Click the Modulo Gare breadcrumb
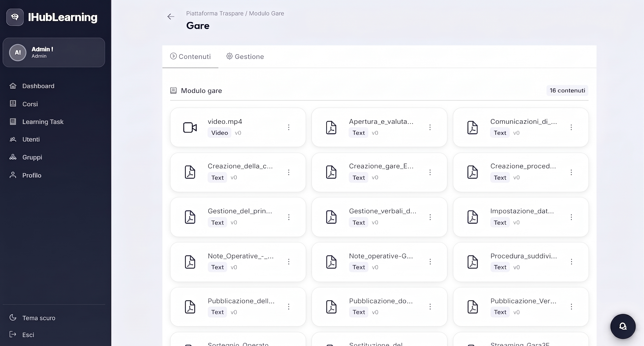The height and width of the screenshot is (346, 644). pos(266,14)
